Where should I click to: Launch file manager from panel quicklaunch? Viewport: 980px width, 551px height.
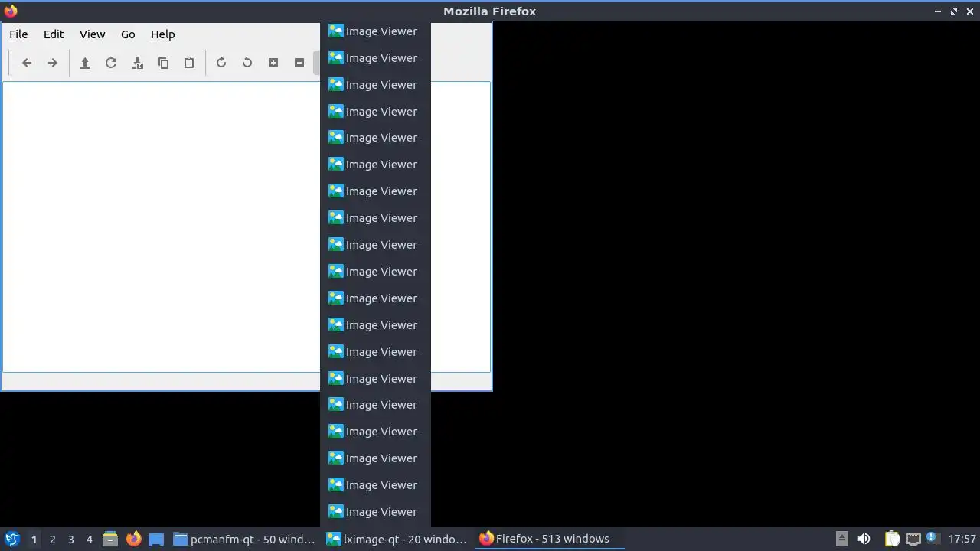[x=110, y=539]
